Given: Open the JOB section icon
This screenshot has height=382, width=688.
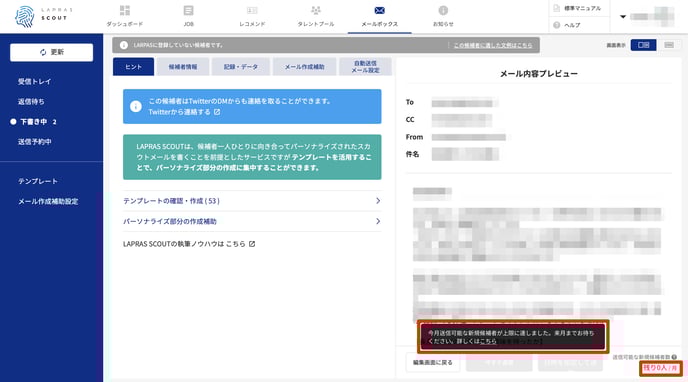Looking at the screenshot, I should point(188,10).
